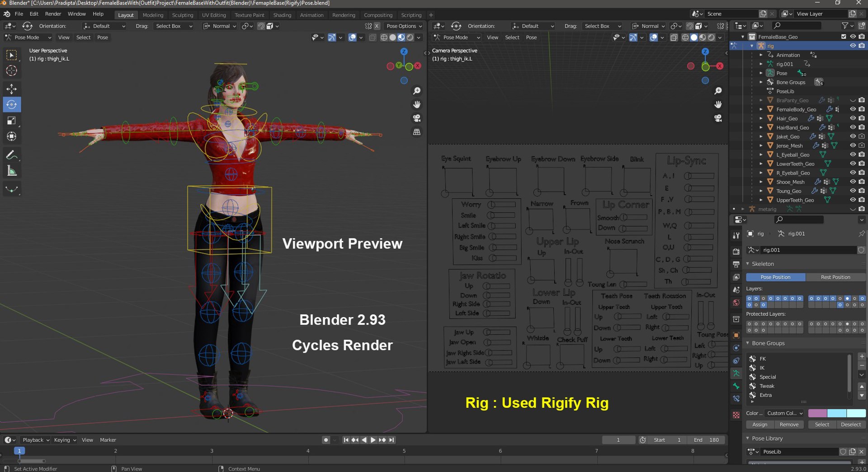Image resolution: width=868 pixels, height=472 pixels.
Task: Open Pose Mode dropdown in left viewport
Action: [x=28, y=37]
